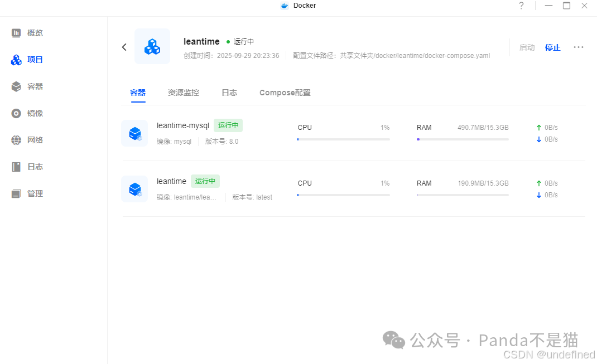
Task: Click the 版本号: 8.0 text
Action: tap(222, 142)
